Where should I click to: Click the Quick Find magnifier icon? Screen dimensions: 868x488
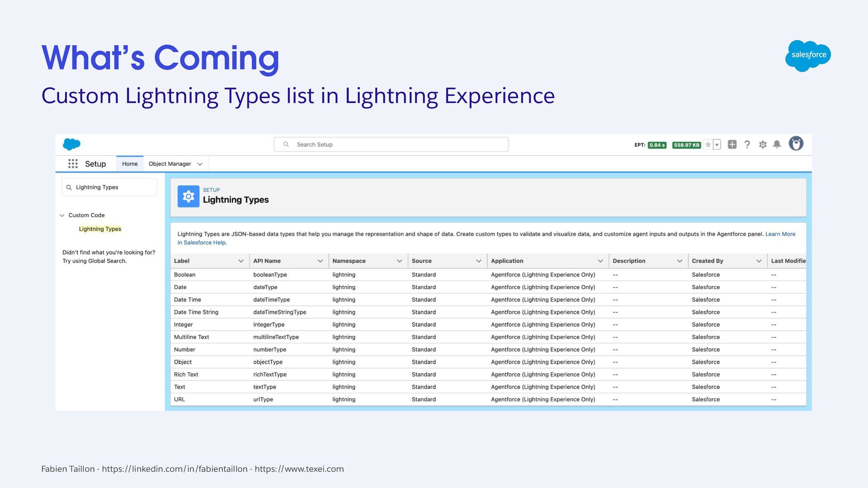tap(69, 188)
